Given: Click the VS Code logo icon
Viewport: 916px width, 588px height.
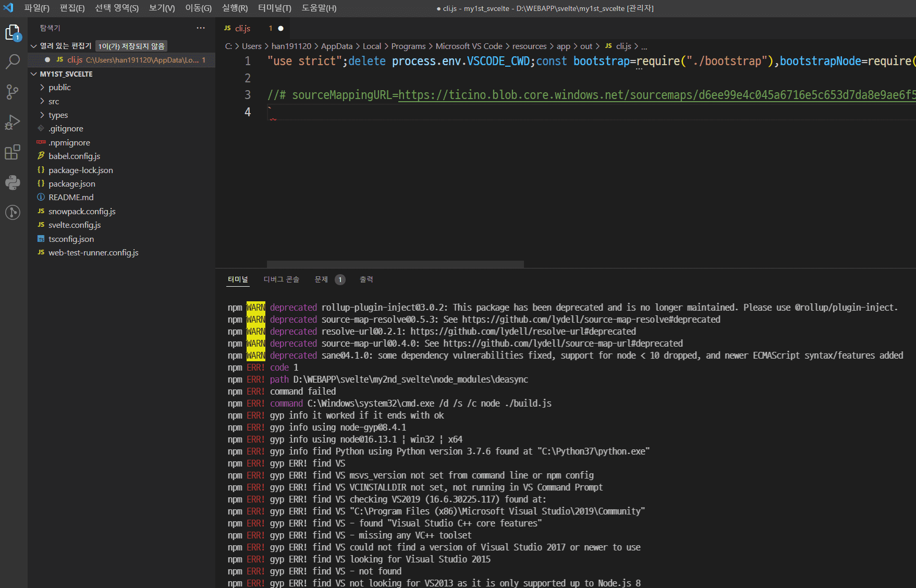Looking at the screenshot, I should click(8, 8).
